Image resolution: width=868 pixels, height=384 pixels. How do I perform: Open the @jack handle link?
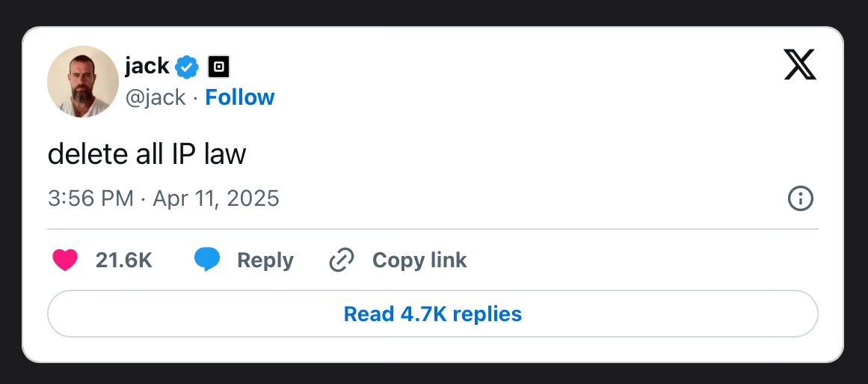[156, 97]
